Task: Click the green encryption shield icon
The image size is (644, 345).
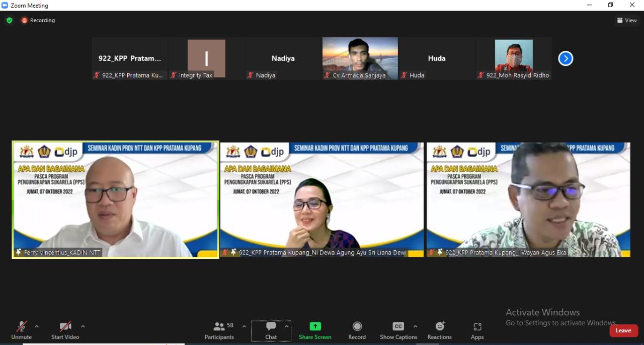Action: [10, 21]
